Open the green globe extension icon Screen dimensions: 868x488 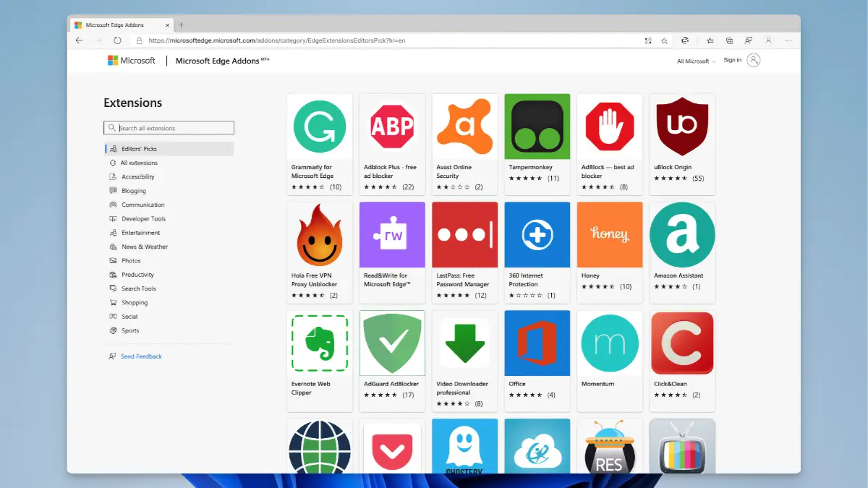point(320,446)
